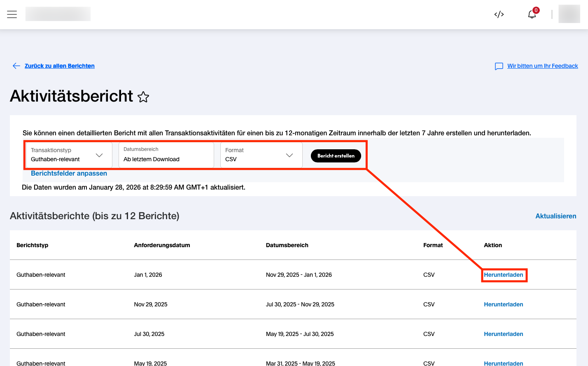Screen dimensions: 588x366
Task: Toggle the Transaktionstyp selector open
Action: [x=68, y=155]
